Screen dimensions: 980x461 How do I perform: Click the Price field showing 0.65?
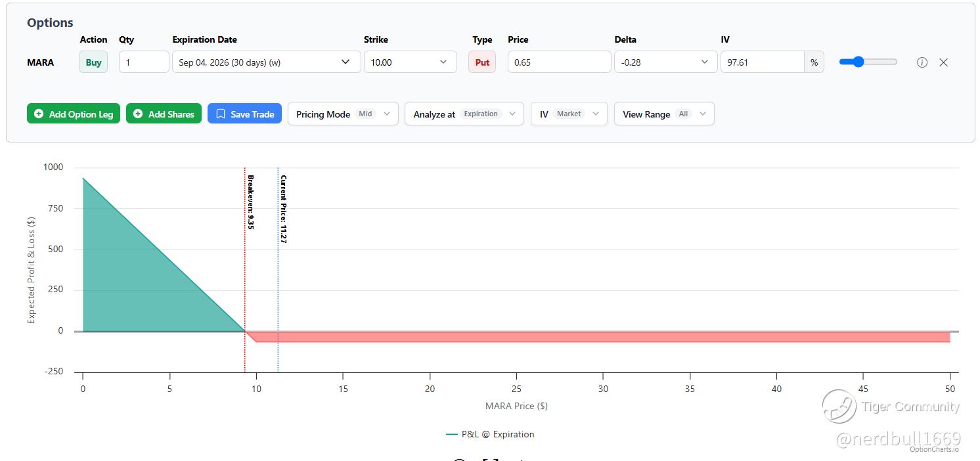point(560,62)
